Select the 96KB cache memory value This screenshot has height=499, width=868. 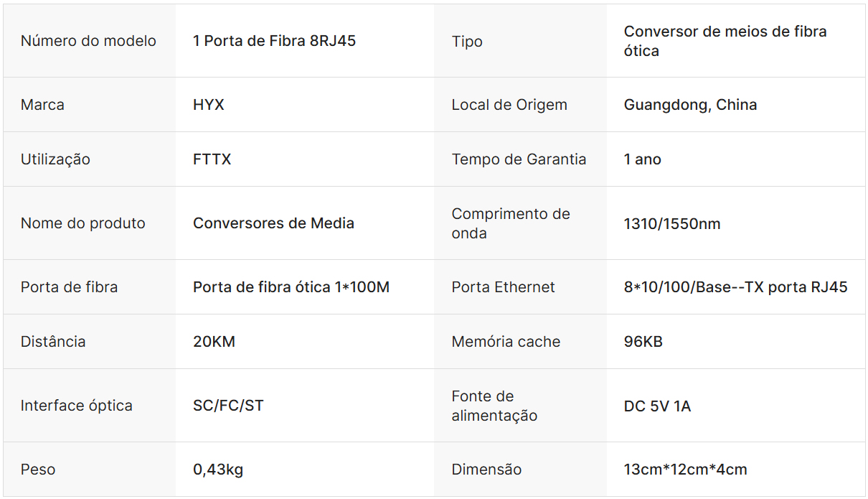[643, 342]
